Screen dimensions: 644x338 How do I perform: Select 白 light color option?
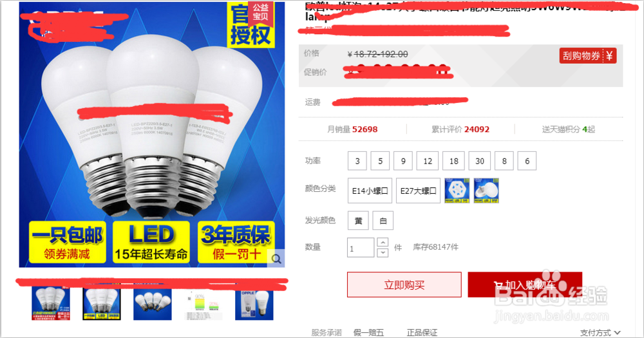point(383,221)
